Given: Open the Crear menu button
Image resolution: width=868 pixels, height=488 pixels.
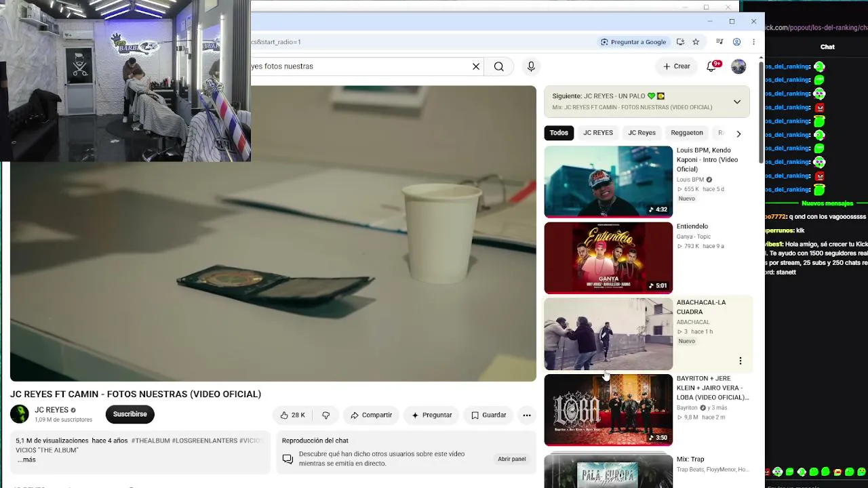Looking at the screenshot, I should coord(677,66).
